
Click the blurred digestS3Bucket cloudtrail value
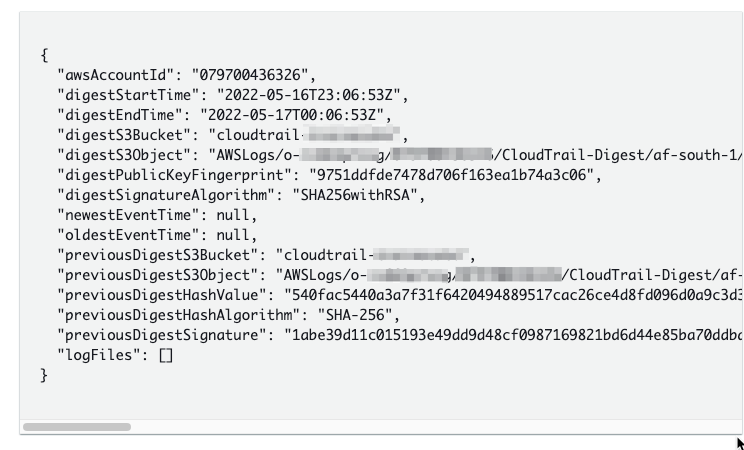[306, 135]
